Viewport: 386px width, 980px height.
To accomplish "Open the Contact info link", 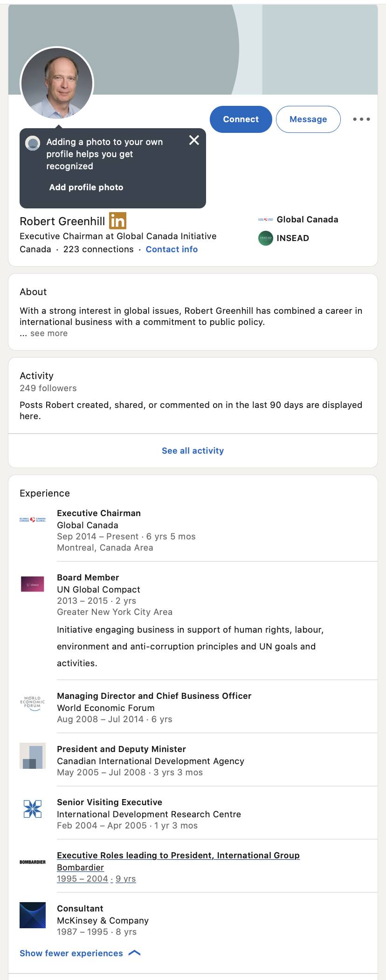I will click(x=172, y=249).
